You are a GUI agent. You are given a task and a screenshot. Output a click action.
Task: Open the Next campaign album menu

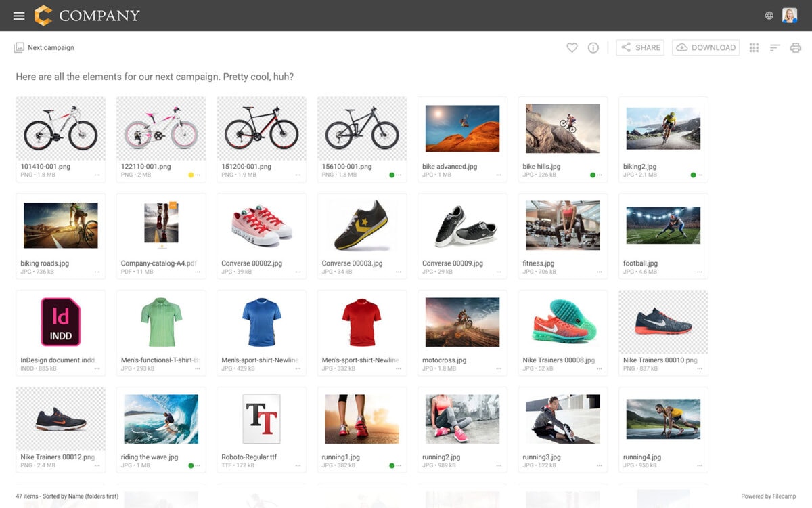[x=43, y=47]
